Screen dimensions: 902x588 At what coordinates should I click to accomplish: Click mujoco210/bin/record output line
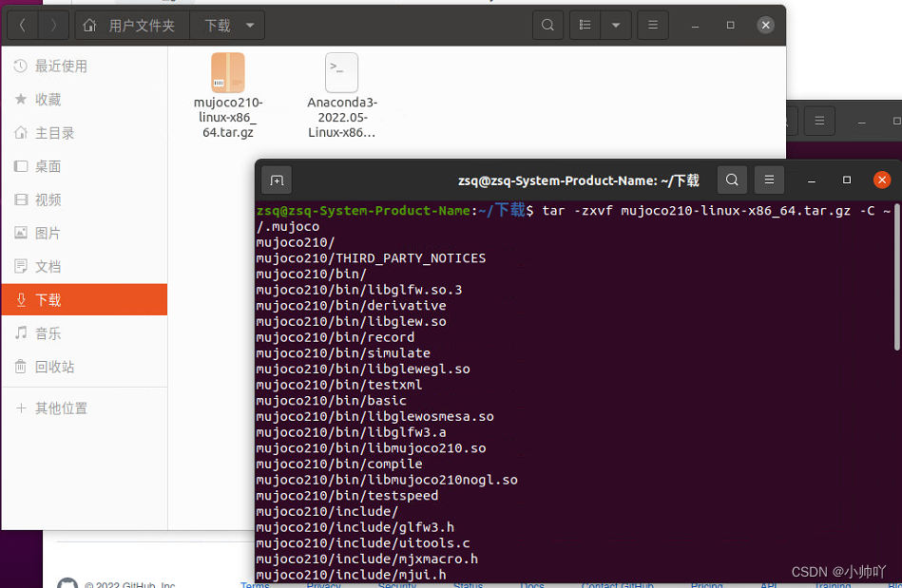[336, 337]
